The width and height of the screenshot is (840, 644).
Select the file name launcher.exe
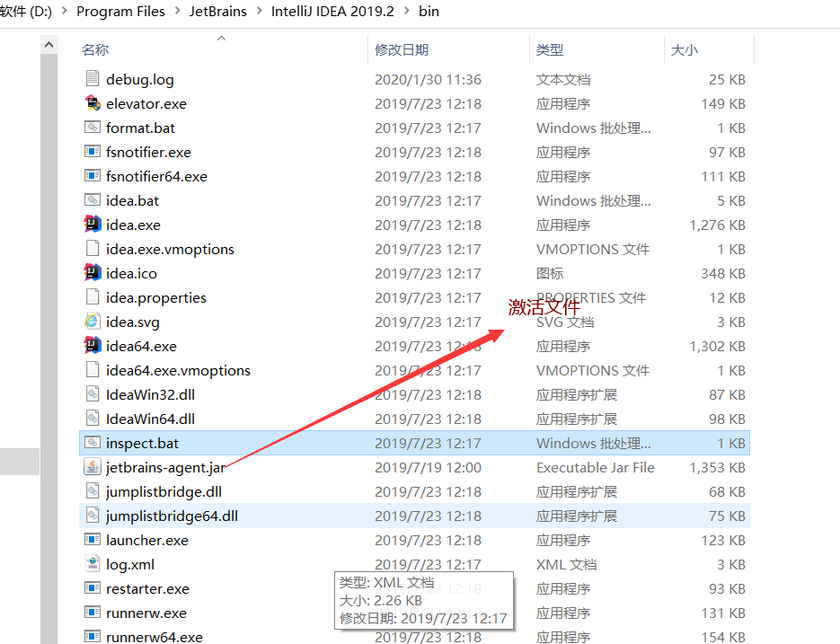[147, 540]
